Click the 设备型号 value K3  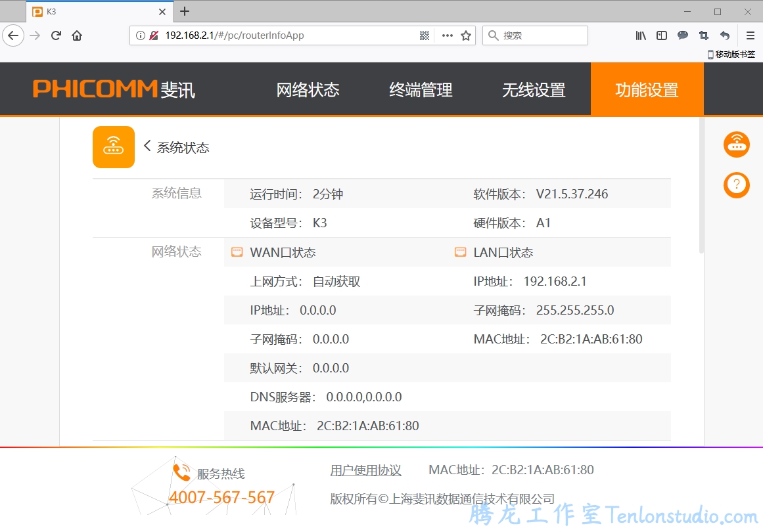pos(319,223)
